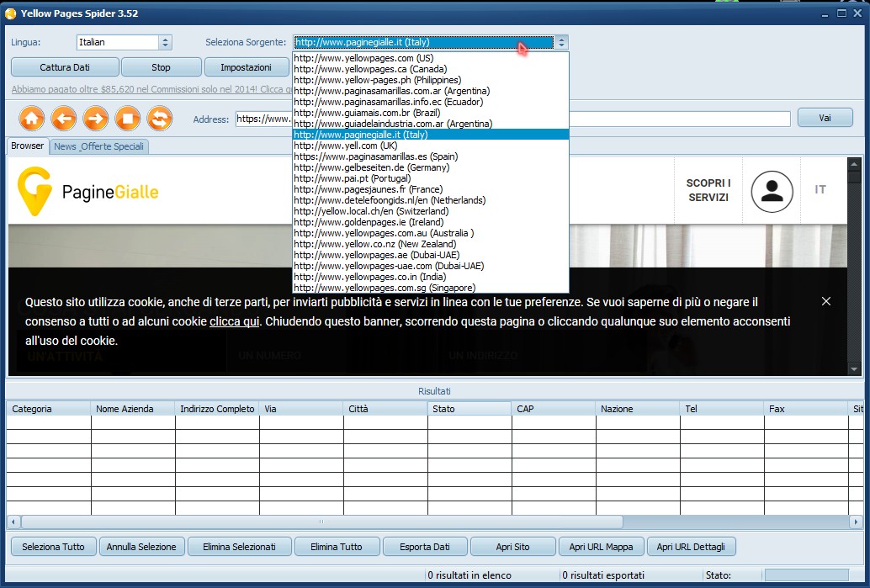Select paginasamarillas.info.ec (Ecuador) source

coord(431,102)
